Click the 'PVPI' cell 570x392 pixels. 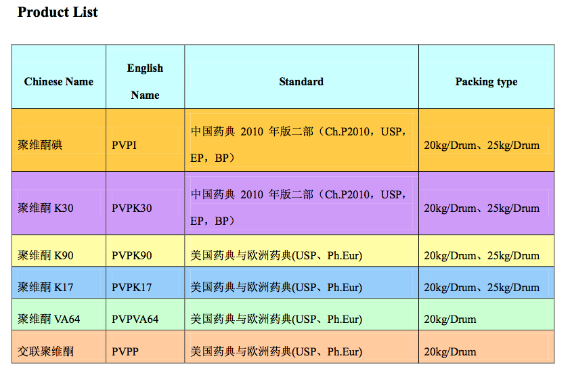click(146, 140)
